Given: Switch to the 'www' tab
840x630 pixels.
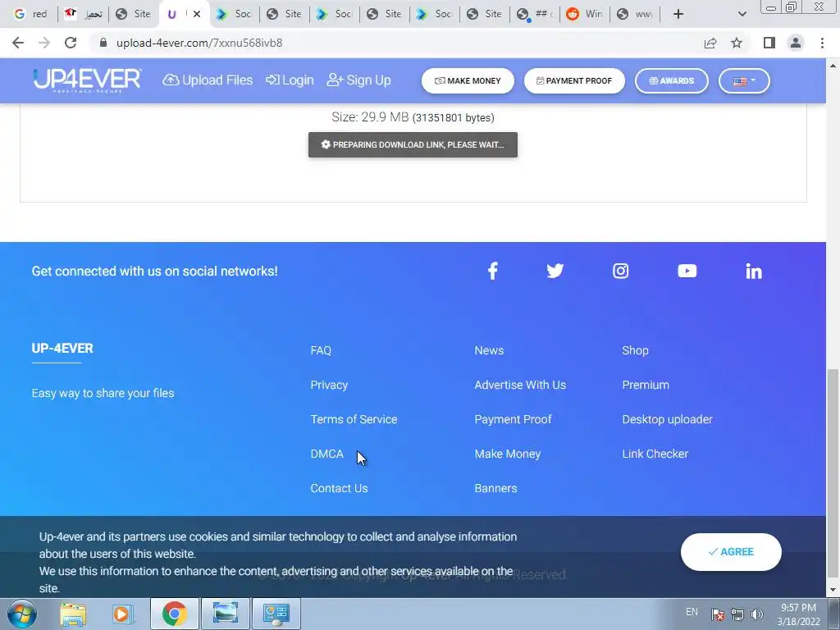Looking at the screenshot, I should (635, 14).
